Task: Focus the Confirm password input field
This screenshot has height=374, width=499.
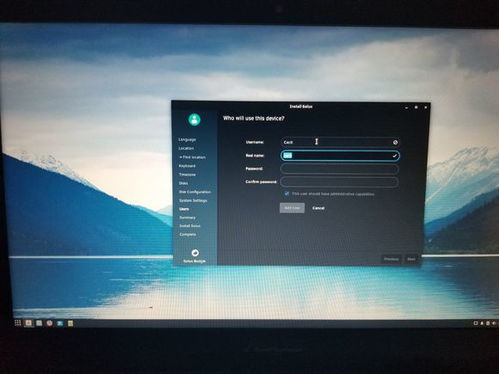Action: click(x=339, y=182)
